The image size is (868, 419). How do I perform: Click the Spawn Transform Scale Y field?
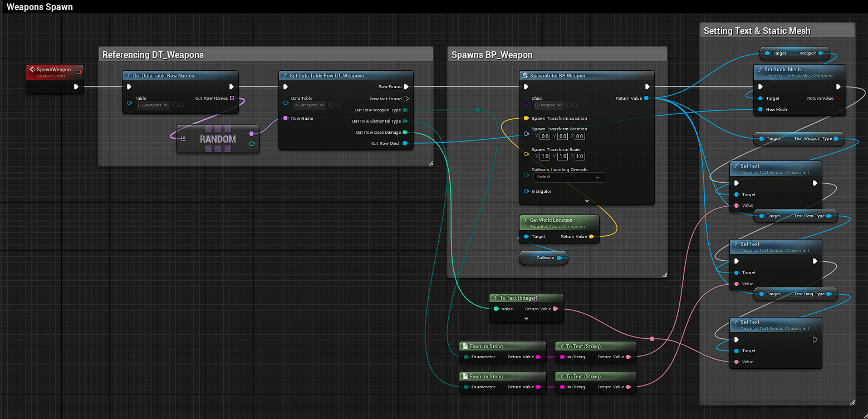coord(562,157)
